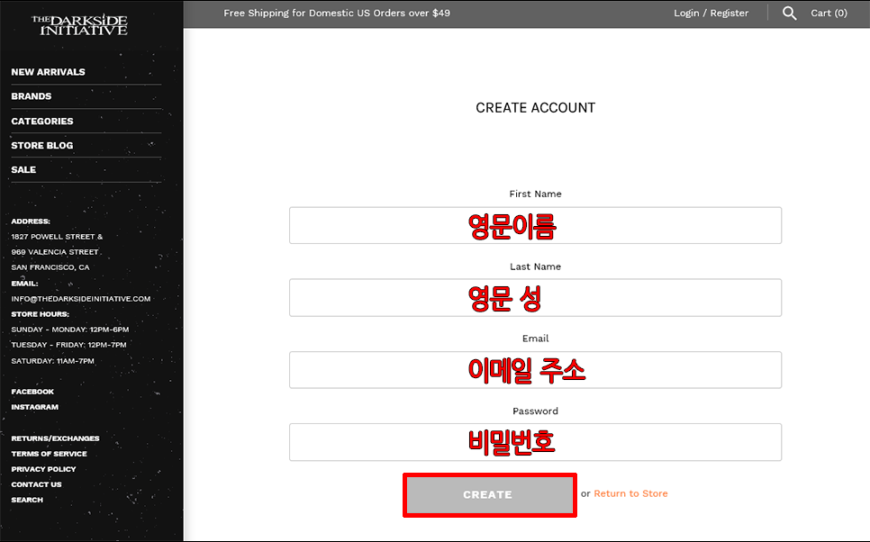
Task: Select the Create Account heading
Action: click(535, 108)
